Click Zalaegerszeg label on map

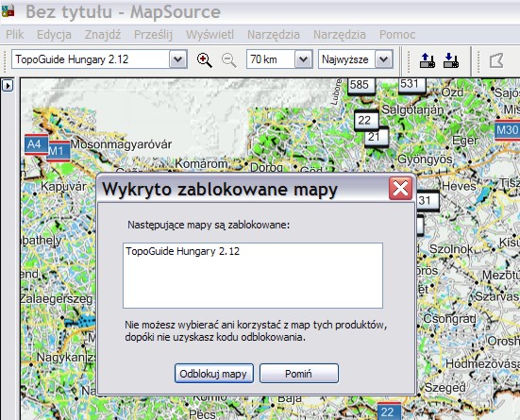[x=56, y=299]
